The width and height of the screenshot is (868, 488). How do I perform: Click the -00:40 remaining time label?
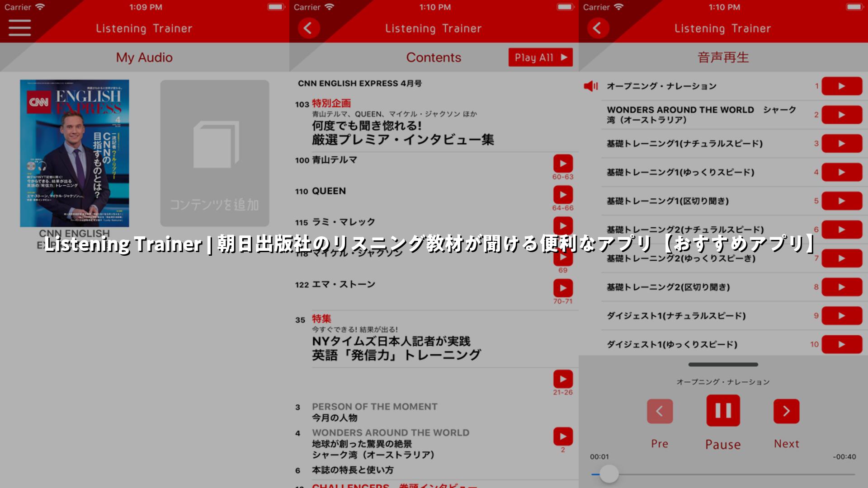844,457
